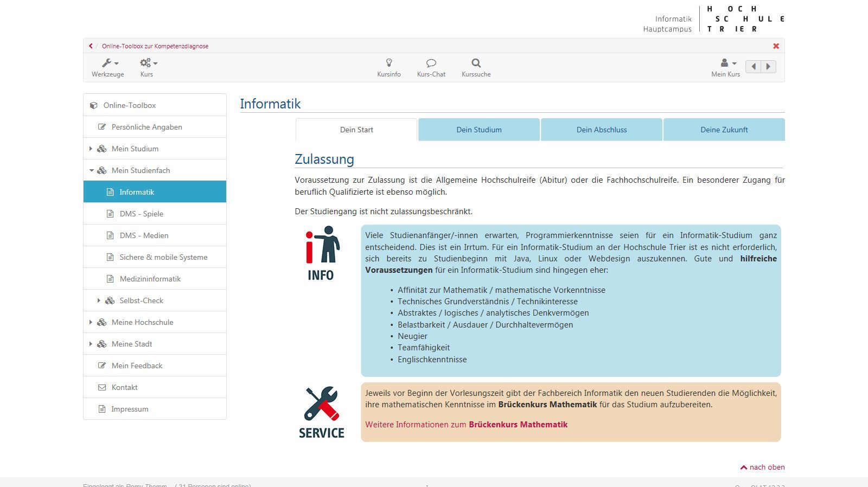The width and height of the screenshot is (868, 487).
Task: Expand the Selbst-Check tree node
Action: [x=99, y=300]
